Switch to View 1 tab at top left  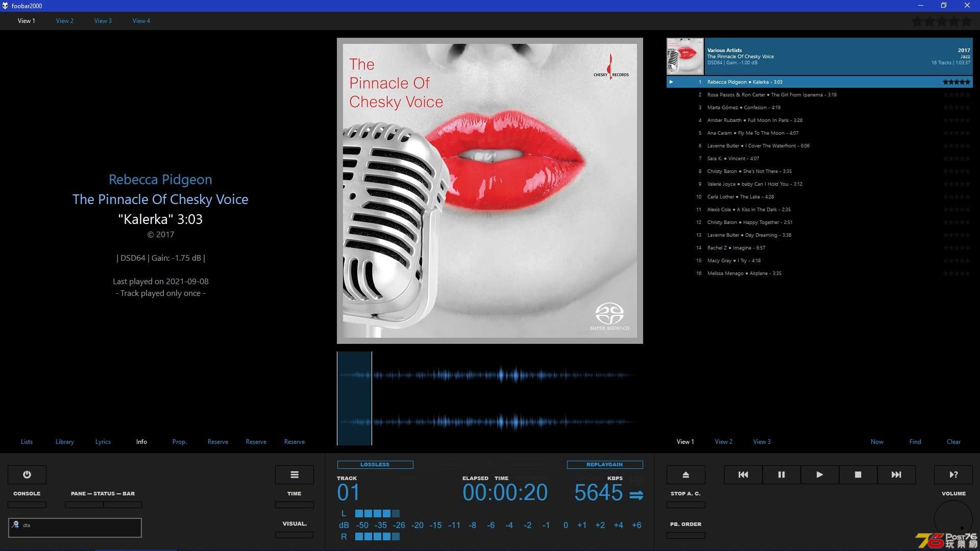click(27, 21)
